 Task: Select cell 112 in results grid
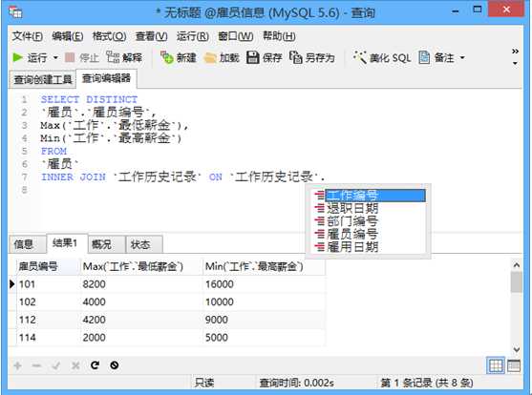click(x=48, y=320)
